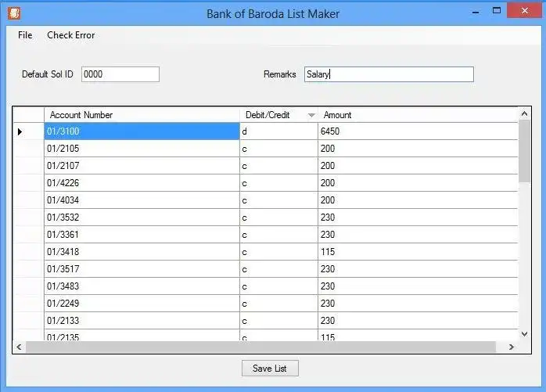Click the Bank of Baroda app icon
The height and width of the screenshot is (392, 546).
pos(14,13)
